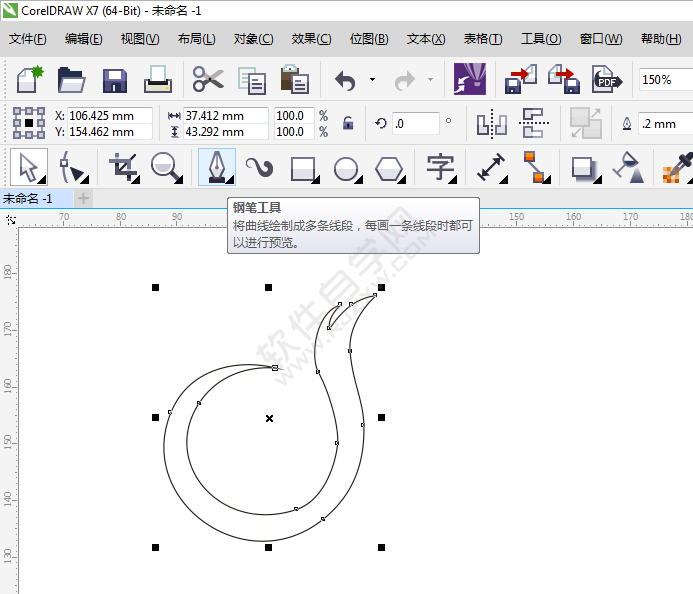This screenshot has width=693, height=594.
Task: Switch to the 未命名 -1 document tab
Action: [34, 198]
